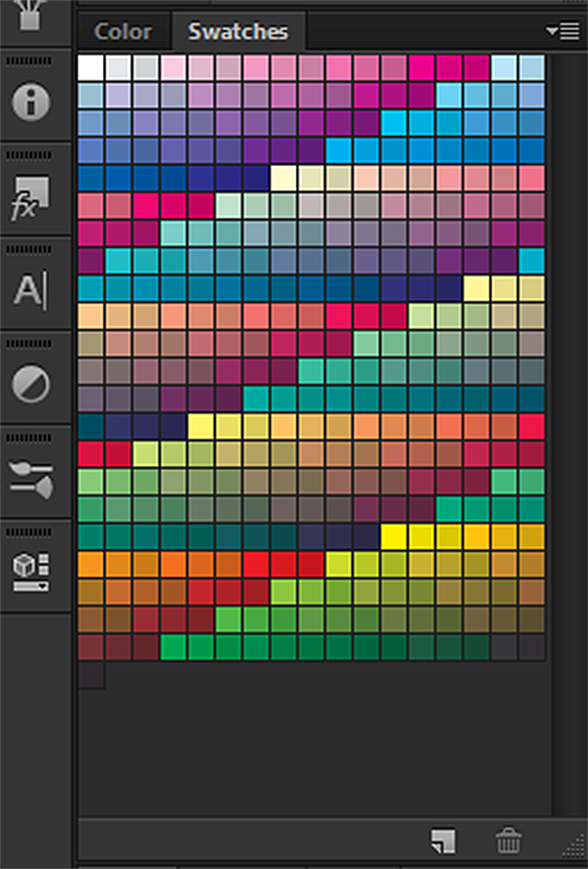The width and height of the screenshot is (588, 869).
Task: Open the 3D panel cube icon
Action: 33,571
